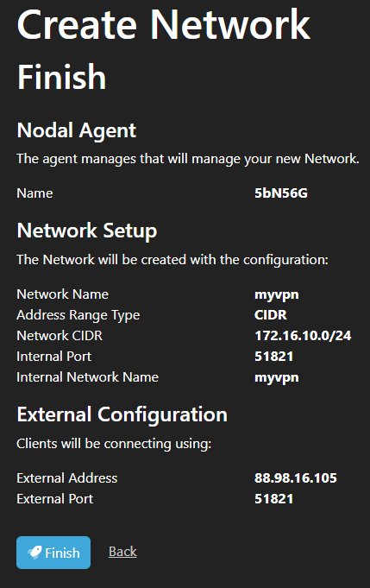370x588 pixels.
Task: Click the Address Range Type value CIDR
Action: pos(271,314)
